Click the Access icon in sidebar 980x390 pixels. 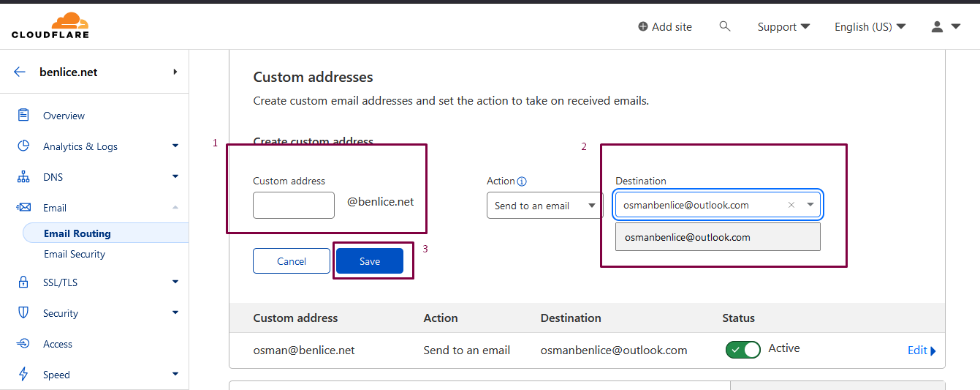tap(23, 343)
